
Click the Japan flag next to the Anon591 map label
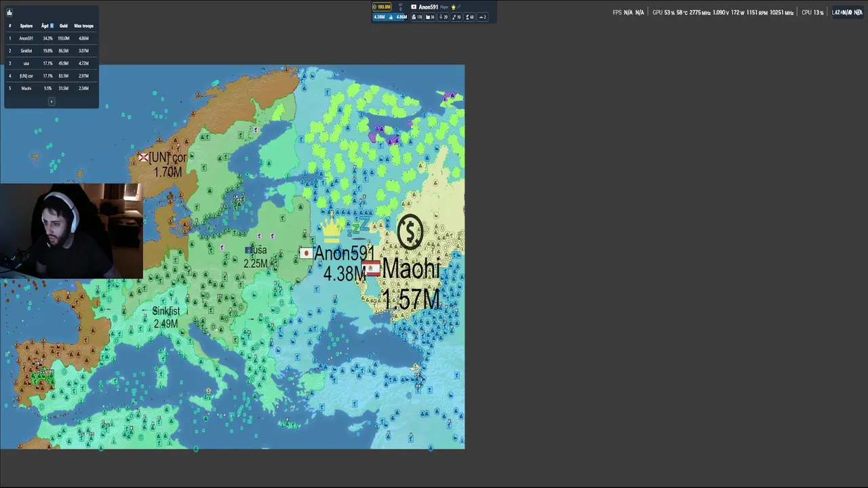pos(306,253)
